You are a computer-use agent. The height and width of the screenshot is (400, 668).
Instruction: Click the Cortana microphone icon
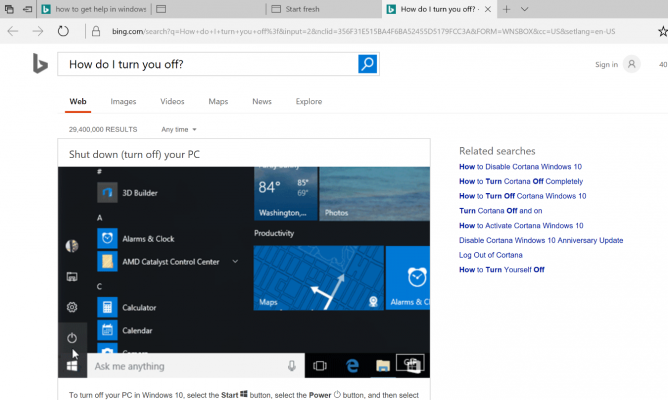click(292, 366)
